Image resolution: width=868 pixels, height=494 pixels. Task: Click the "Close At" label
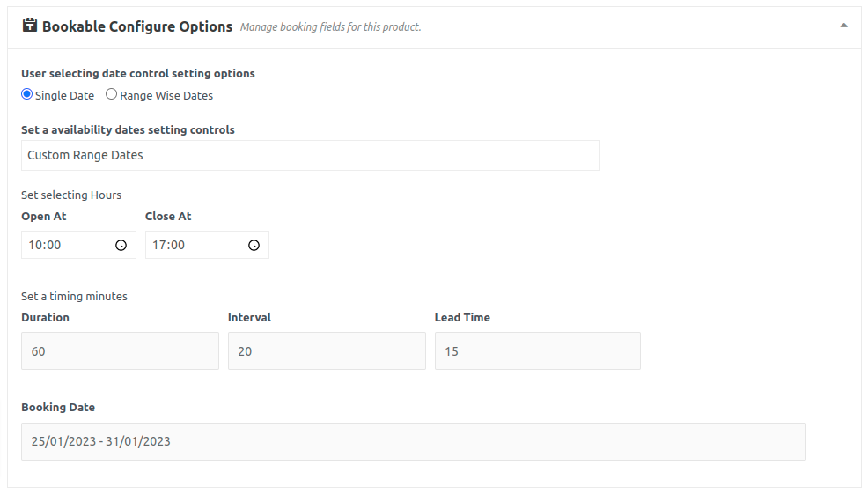coord(168,217)
